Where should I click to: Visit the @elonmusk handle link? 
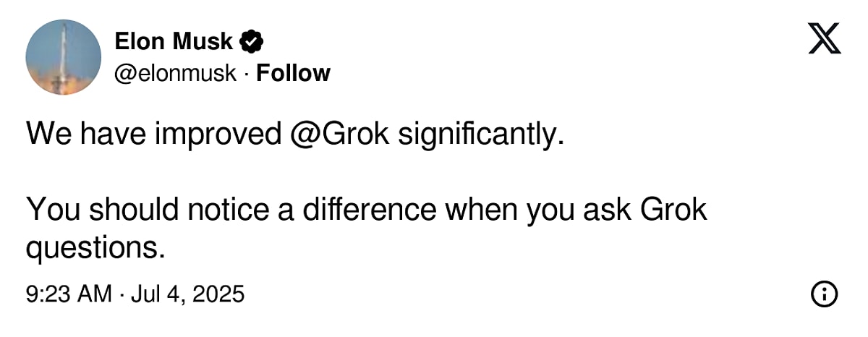176,73
